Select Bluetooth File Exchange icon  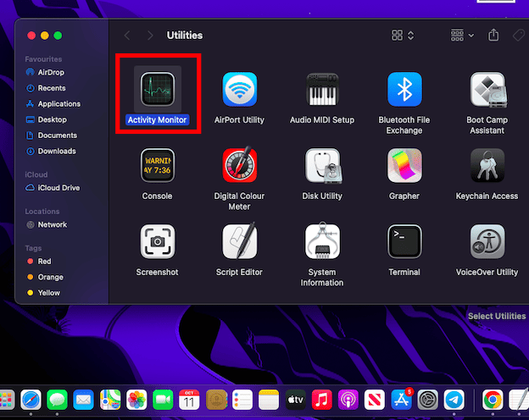pos(404,90)
